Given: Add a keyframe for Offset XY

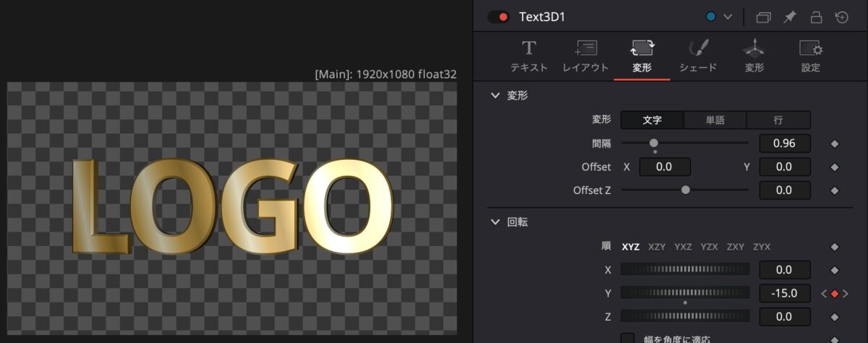Looking at the screenshot, I should [x=834, y=167].
